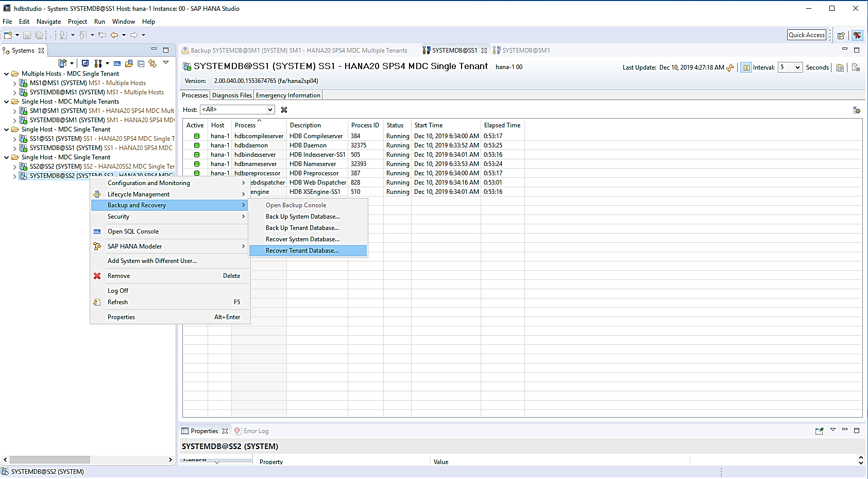Click the refresh icon beside Last Update time

point(730,68)
